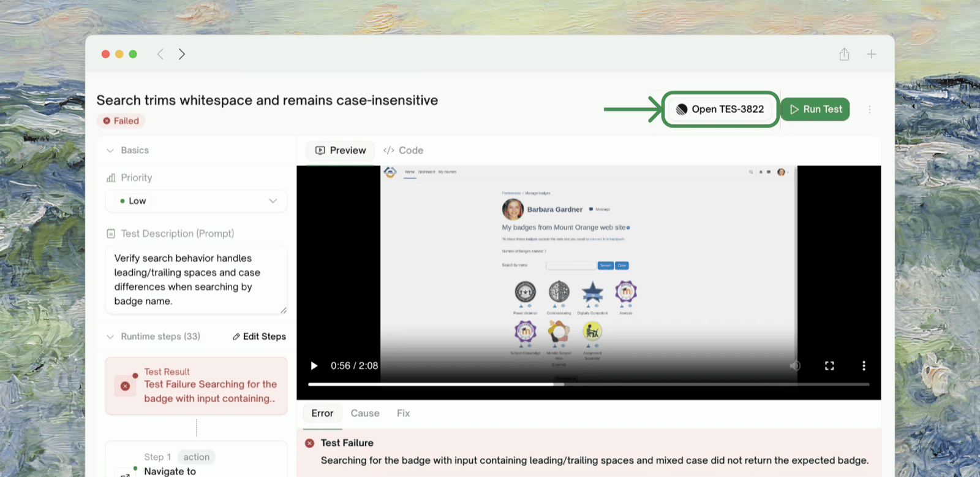Click the Test Failure error icon

(310, 443)
